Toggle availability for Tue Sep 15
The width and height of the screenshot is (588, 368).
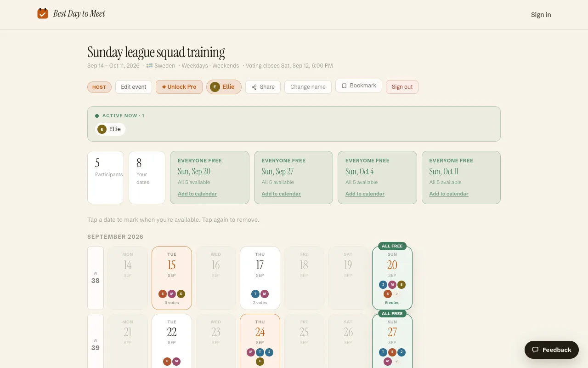(x=172, y=278)
